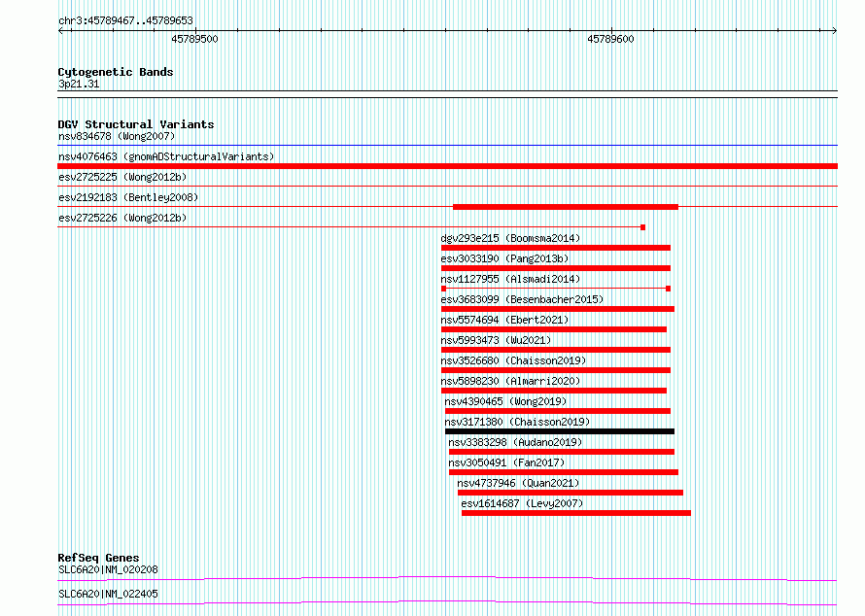Click the red bar under nsv5898230
Screen dimensions: 865x616
[553, 391]
